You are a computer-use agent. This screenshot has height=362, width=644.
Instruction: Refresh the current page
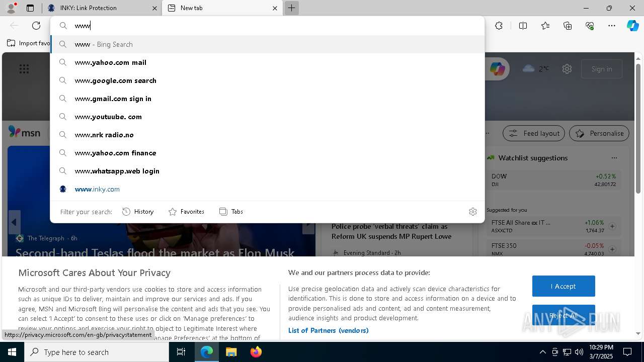click(36, 26)
